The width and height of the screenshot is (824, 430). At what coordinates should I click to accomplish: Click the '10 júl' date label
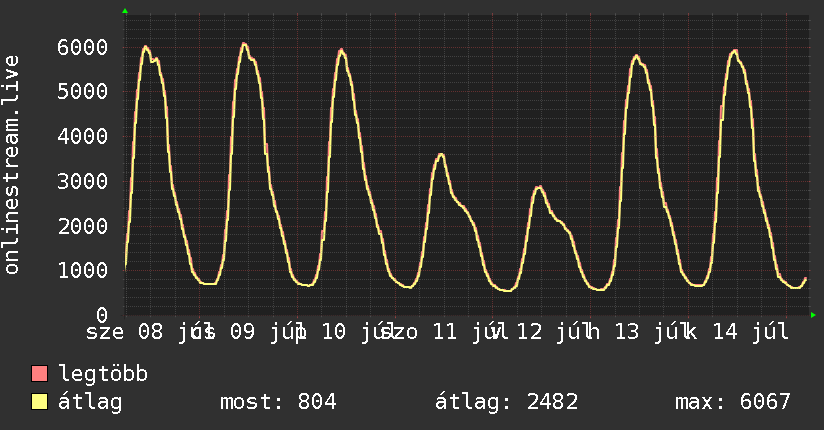pyautogui.click(x=359, y=332)
